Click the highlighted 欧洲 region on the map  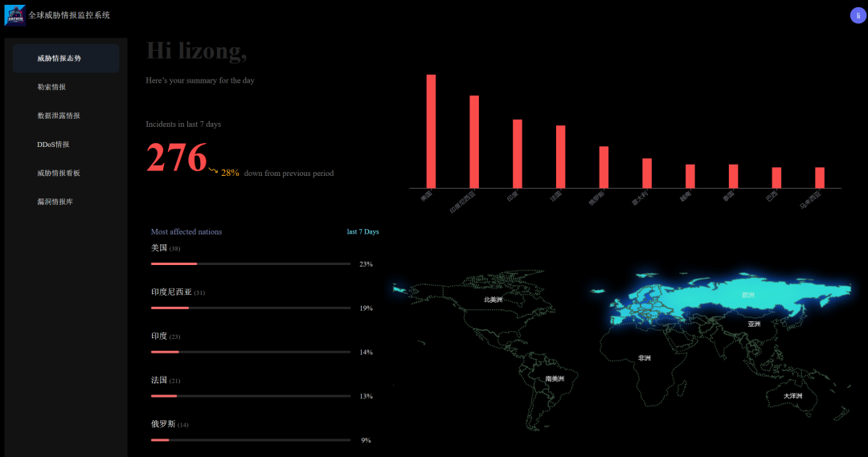(x=748, y=296)
